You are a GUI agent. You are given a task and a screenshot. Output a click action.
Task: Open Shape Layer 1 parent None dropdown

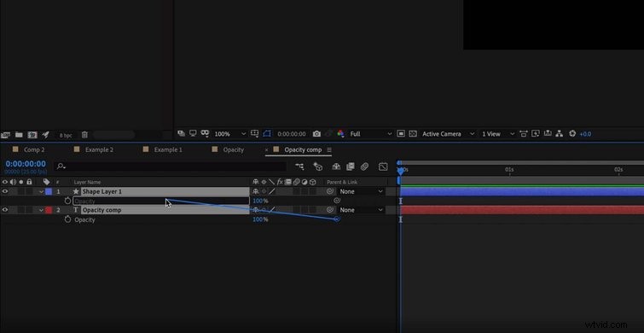tap(361, 191)
